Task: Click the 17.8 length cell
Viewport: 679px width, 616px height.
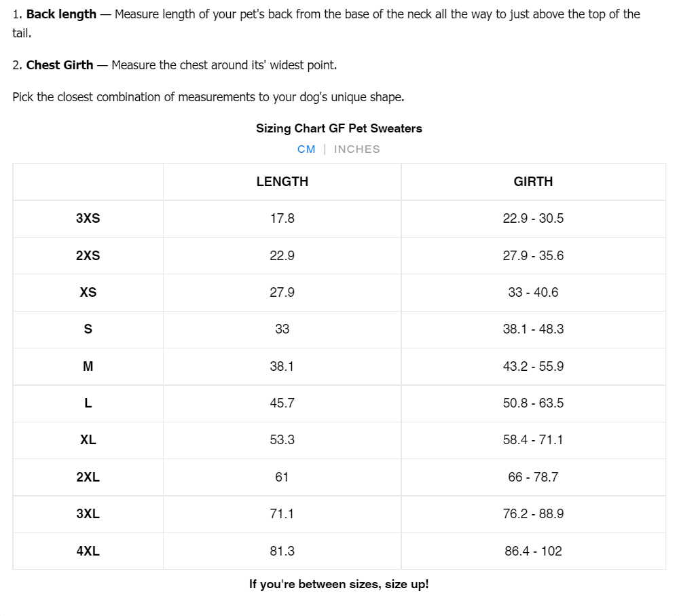Action: coord(282,219)
